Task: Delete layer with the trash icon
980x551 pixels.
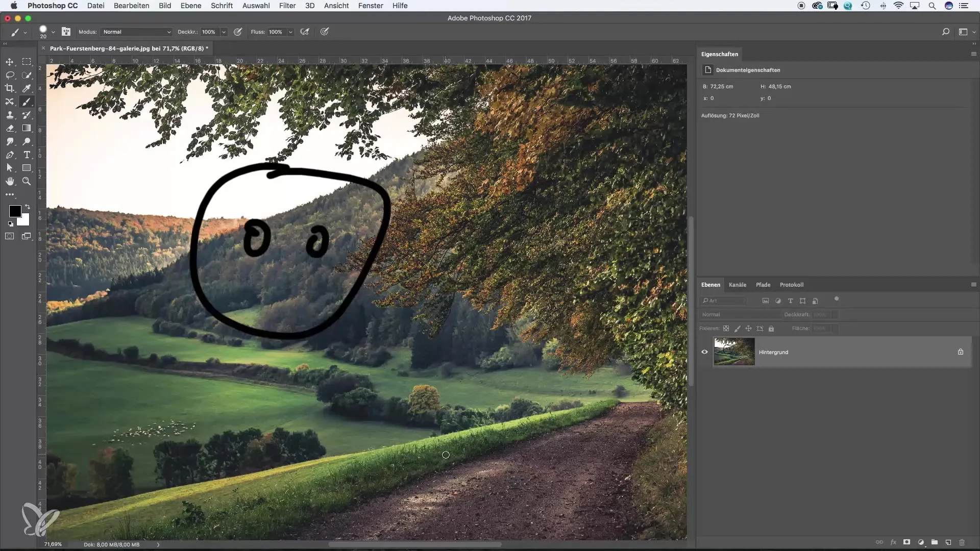Action: pyautogui.click(x=962, y=542)
